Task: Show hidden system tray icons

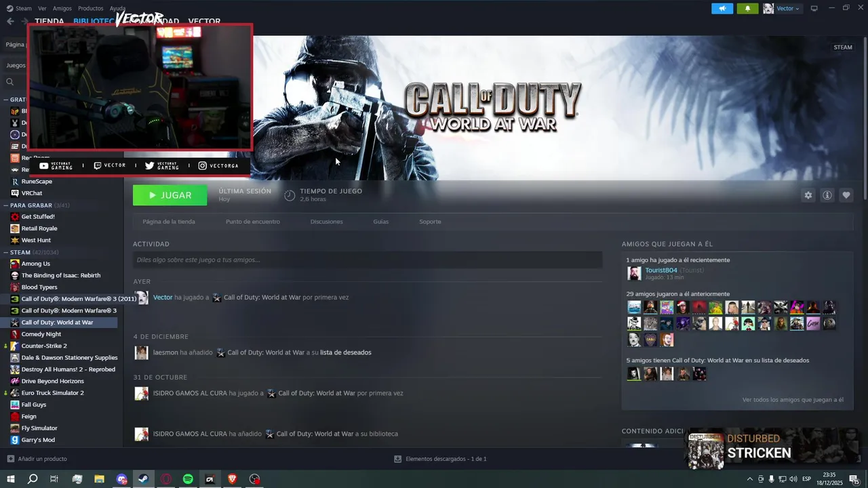Action: [749, 479]
